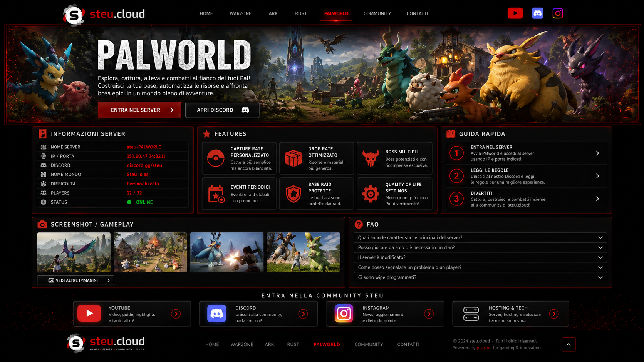Click the footer steu.cloud logo
Viewport: 644px width, 362px height.
106,343
